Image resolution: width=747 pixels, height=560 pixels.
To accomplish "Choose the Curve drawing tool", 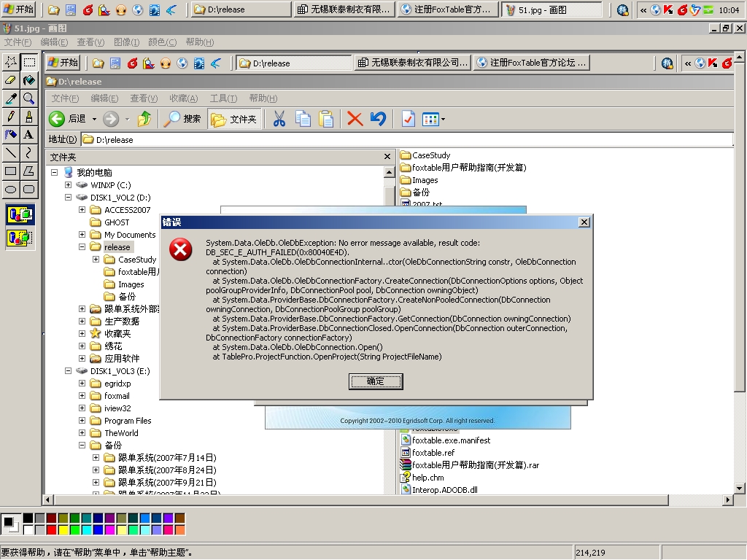I will pyautogui.click(x=28, y=152).
